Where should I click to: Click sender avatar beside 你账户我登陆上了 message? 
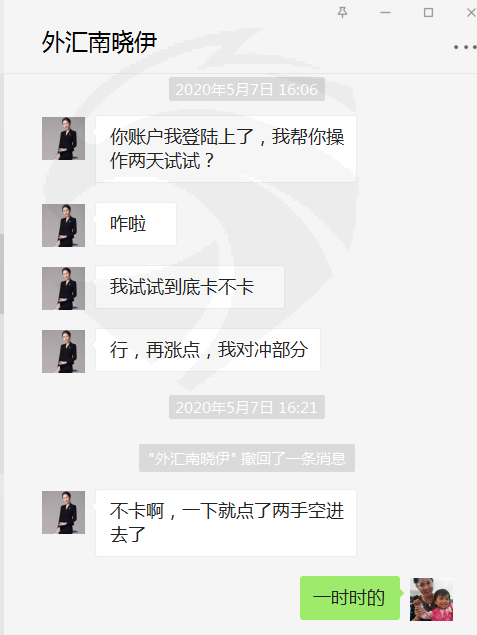pos(64,139)
